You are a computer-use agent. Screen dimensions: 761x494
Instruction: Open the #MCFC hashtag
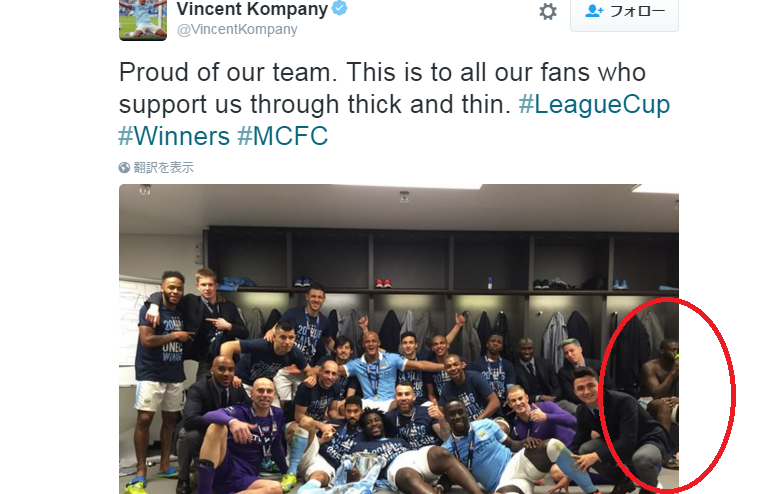[282, 136]
